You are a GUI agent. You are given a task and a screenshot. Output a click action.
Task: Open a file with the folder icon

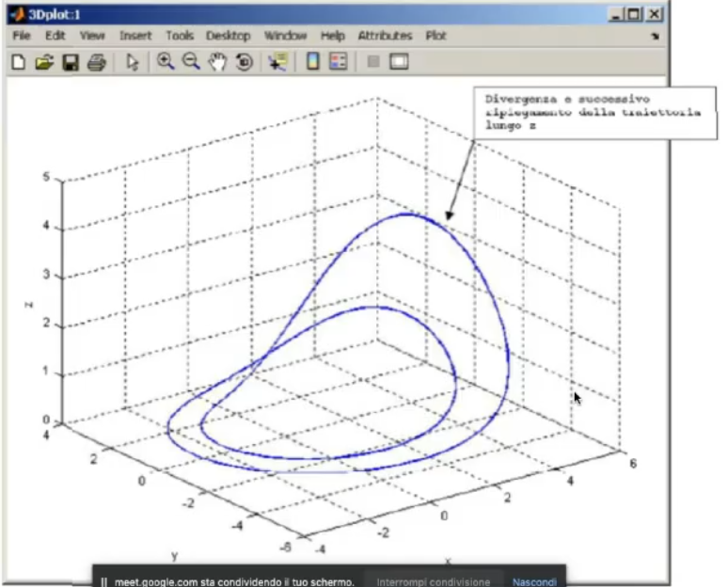tap(43, 62)
